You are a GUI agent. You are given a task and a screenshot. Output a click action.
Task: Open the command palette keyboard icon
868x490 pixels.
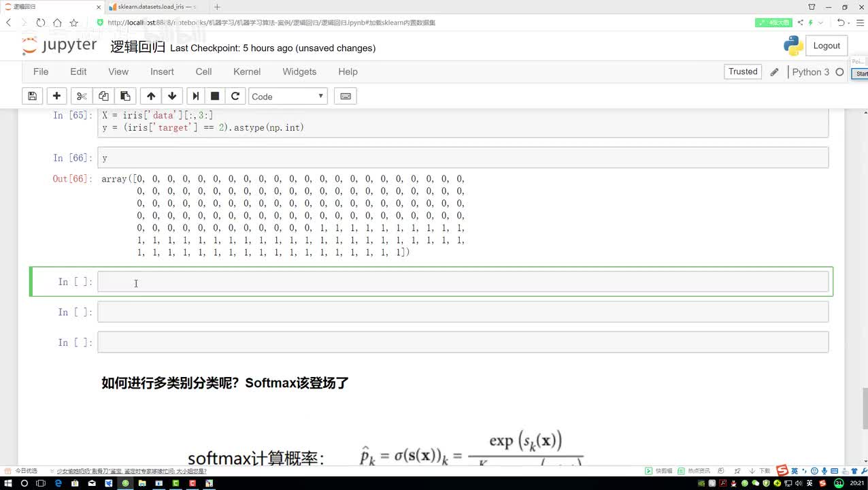coord(346,97)
